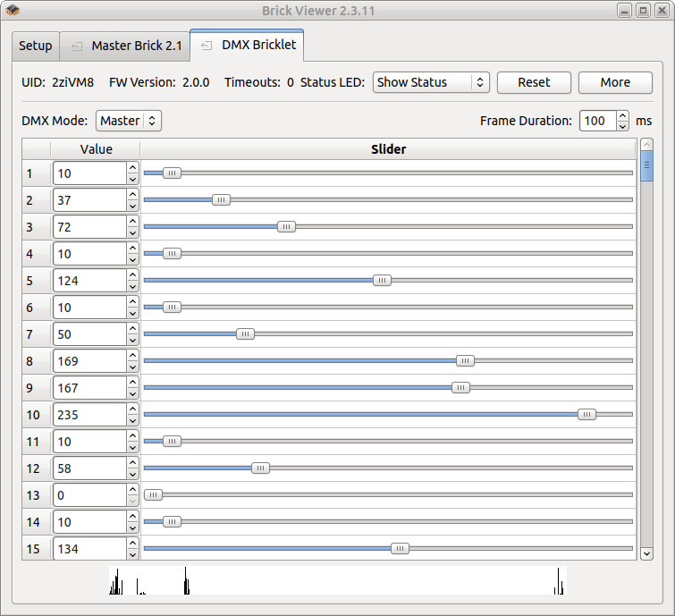Click the detach icon on DMX Bricklet tab
This screenshot has width=675, height=616.
207,45
